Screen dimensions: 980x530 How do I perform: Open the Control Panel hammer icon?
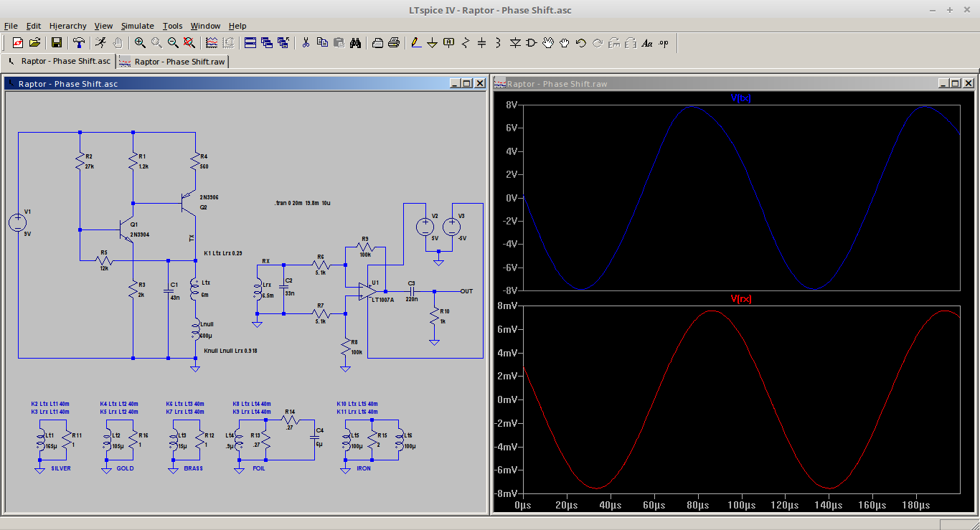pyautogui.click(x=79, y=43)
